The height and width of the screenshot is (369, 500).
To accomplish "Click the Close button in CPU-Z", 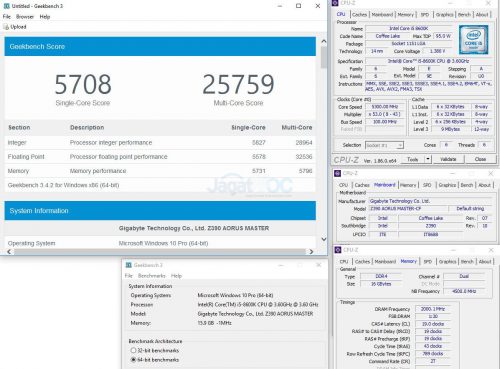I will pyautogui.click(x=480, y=159).
